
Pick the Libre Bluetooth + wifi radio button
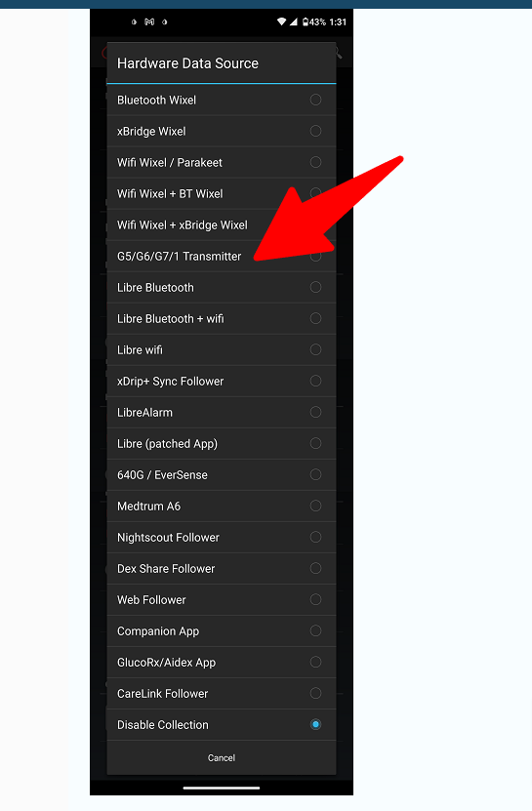(315, 318)
